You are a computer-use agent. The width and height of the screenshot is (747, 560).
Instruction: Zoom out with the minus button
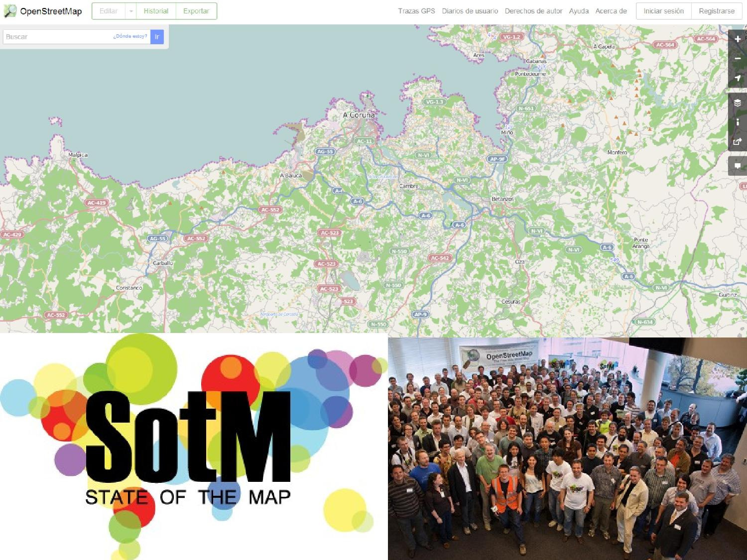[x=738, y=58]
